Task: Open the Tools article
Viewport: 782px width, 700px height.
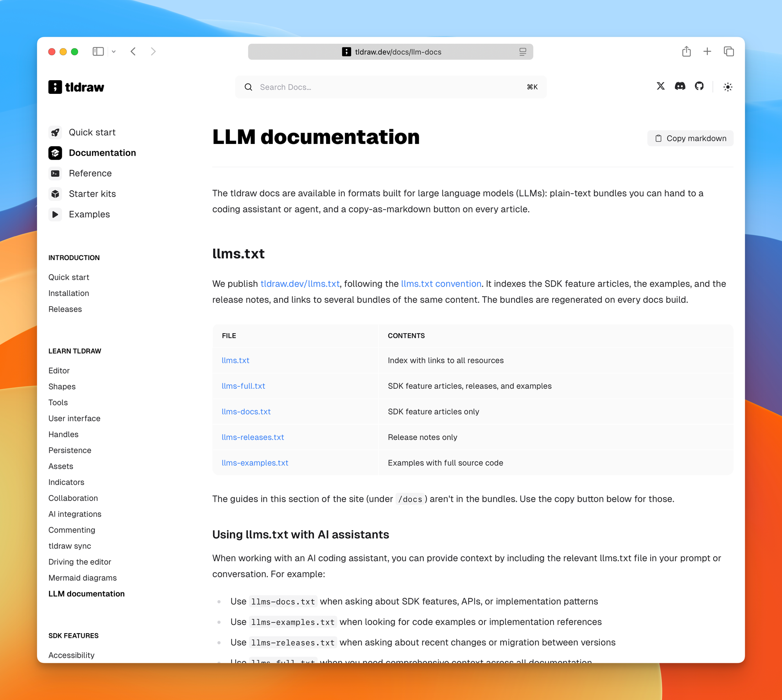Action: click(58, 402)
